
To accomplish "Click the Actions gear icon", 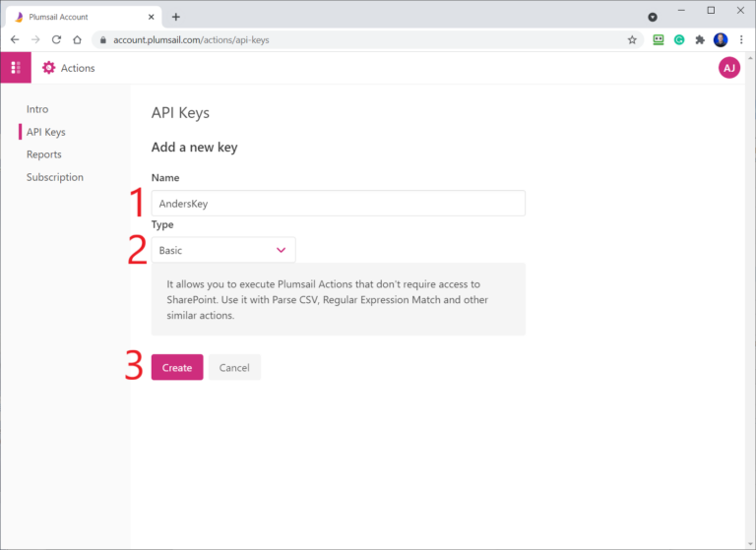I will coord(48,68).
